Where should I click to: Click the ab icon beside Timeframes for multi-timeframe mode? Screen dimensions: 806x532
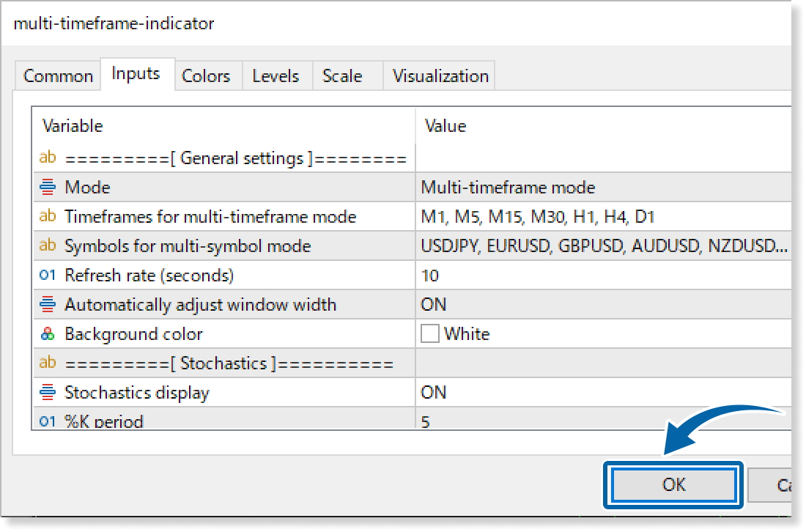48,216
